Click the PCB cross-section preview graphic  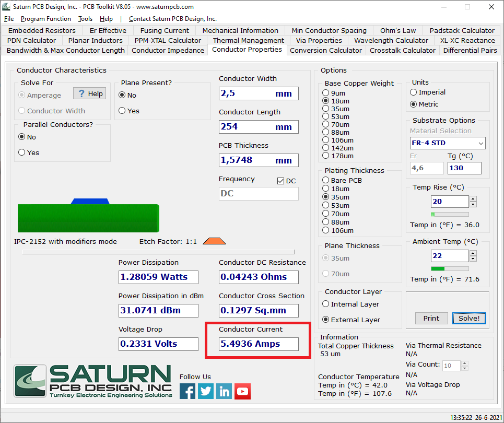point(88,215)
